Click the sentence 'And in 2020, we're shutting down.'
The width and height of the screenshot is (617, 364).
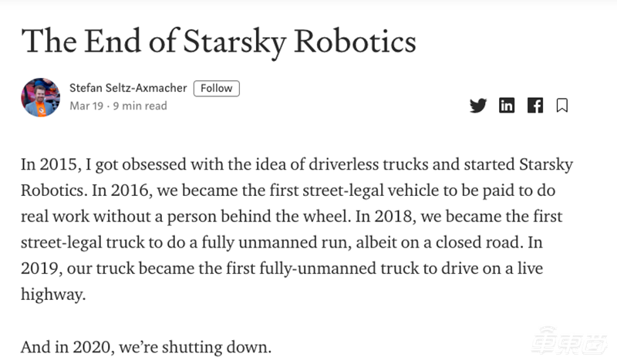[x=147, y=346]
